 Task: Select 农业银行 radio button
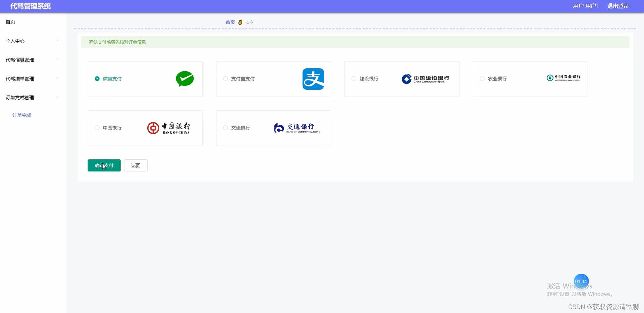tap(482, 79)
